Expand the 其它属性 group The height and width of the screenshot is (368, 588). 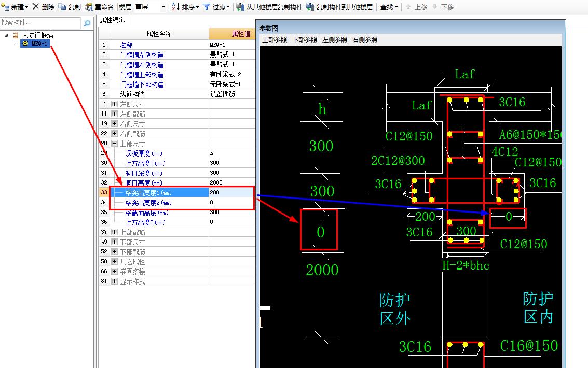114,261
